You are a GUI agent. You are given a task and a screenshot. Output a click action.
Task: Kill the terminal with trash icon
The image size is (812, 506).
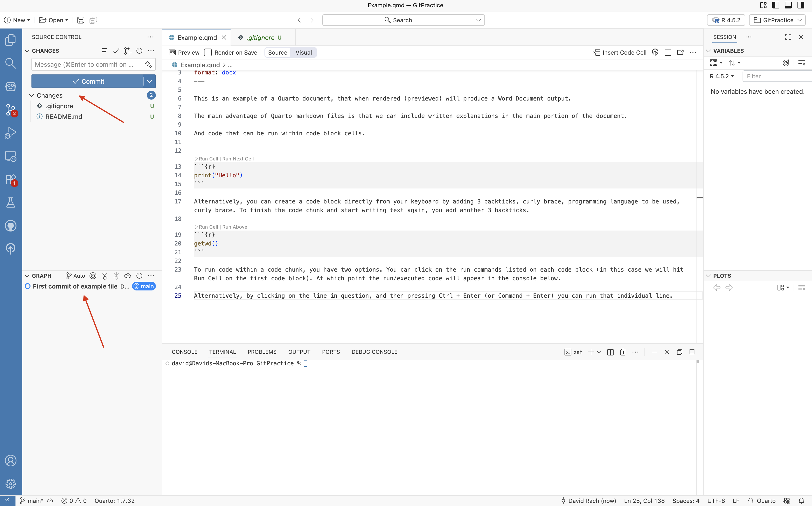click(623, 352)
